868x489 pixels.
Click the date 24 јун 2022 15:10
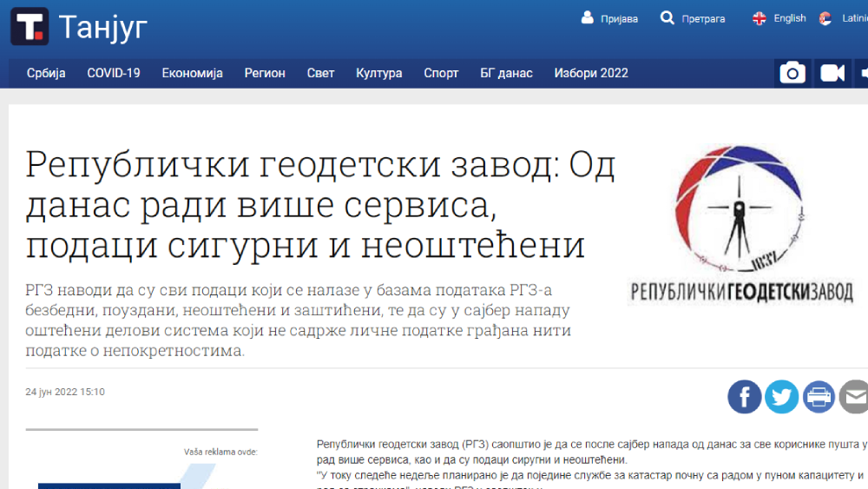[65, 392]
